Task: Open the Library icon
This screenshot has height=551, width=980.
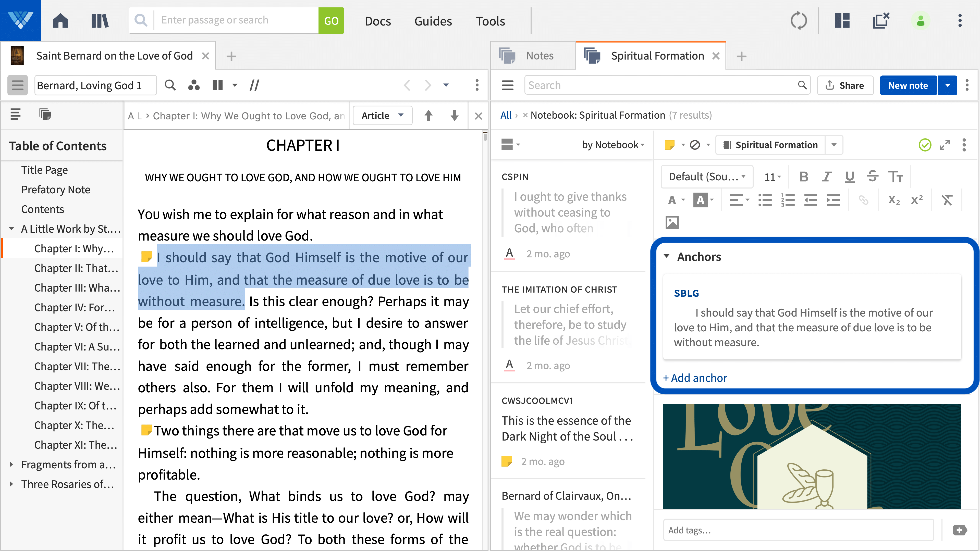Action: [x=100, y=20]
